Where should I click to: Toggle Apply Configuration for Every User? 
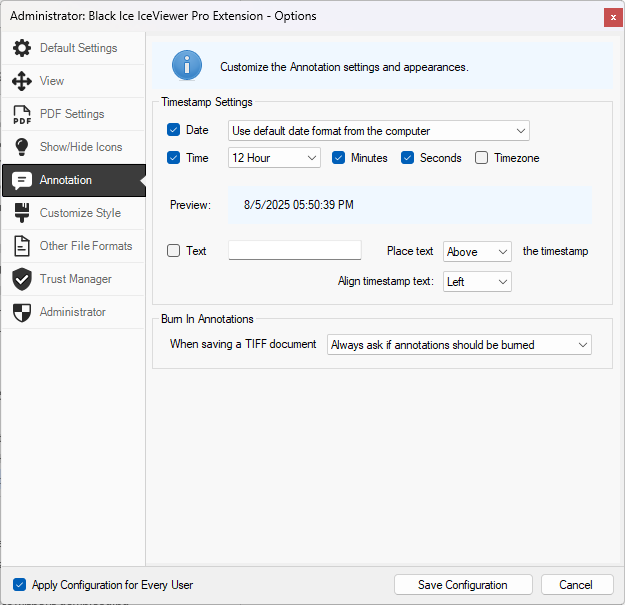tap(20, 585)
